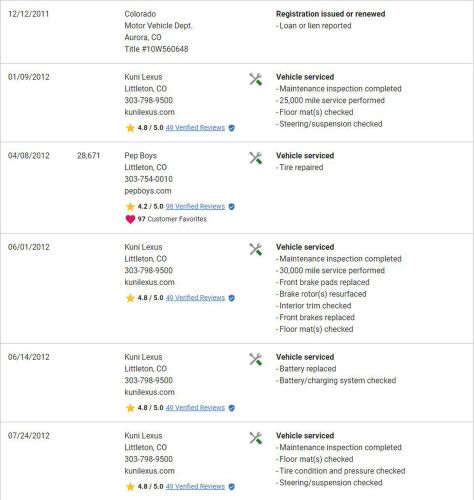Screen dimensions: 474x500
Task: Click pepboys.com website text
Action: point(148,191)
